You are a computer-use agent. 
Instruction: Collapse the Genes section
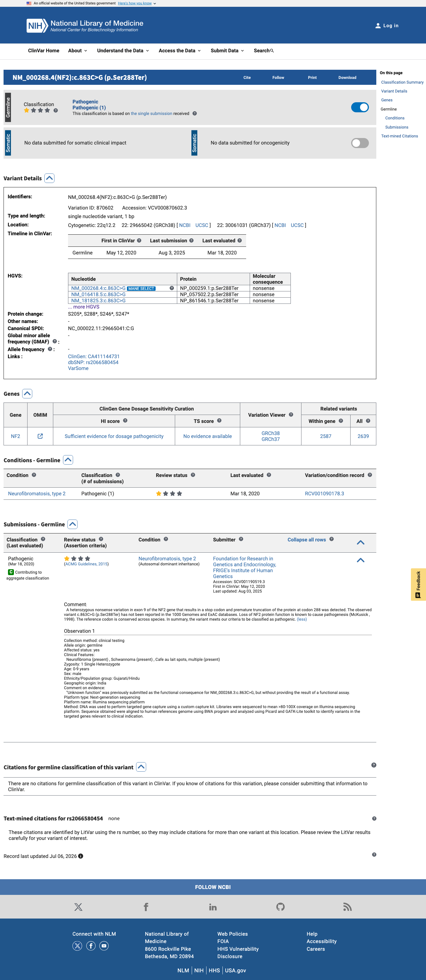tap(27, 393)
